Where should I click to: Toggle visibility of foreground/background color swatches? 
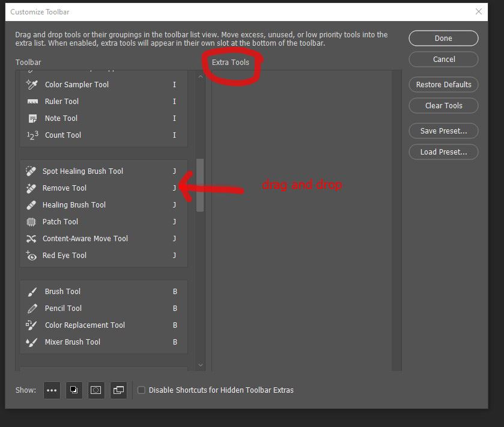[x=73, y=390]
